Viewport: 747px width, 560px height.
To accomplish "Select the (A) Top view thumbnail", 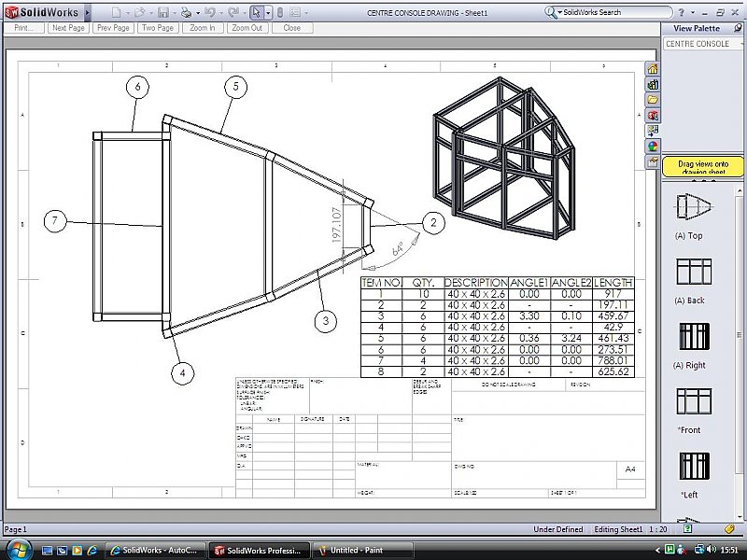I will point(694,207).
